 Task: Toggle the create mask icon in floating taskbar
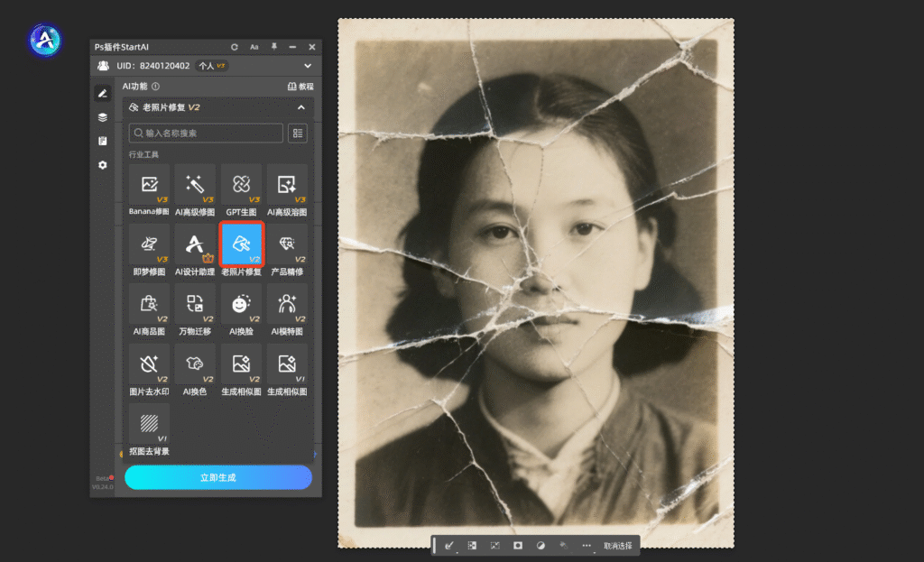[x=518, y=546]
